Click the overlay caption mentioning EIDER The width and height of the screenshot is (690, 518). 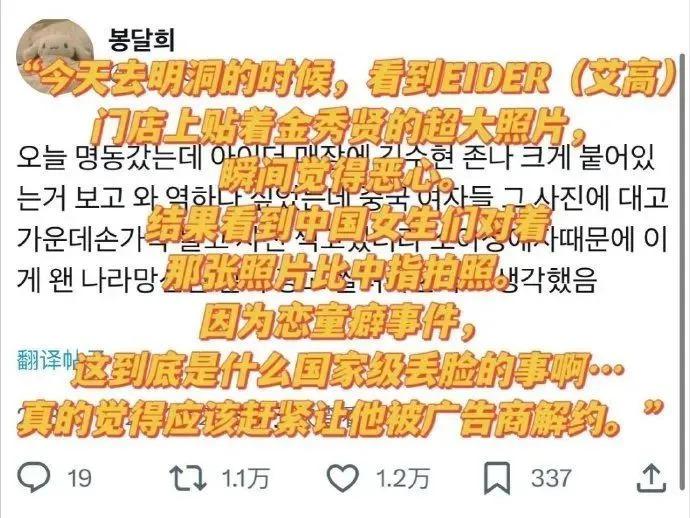349,79
